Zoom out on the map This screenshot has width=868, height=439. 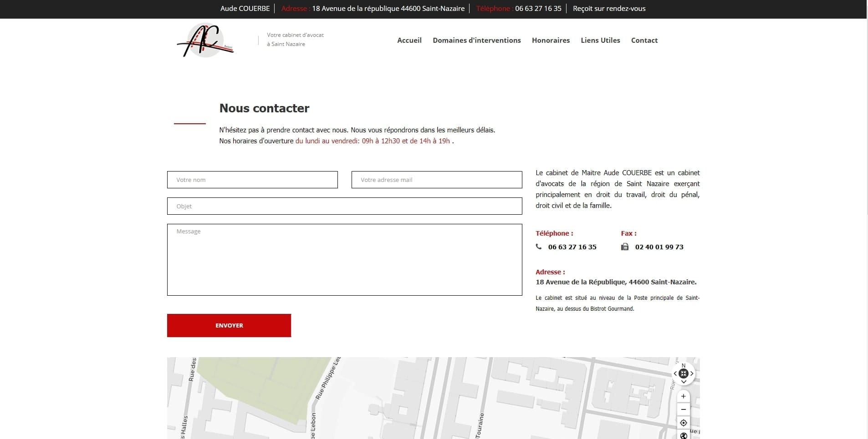(x=683, y=409)
